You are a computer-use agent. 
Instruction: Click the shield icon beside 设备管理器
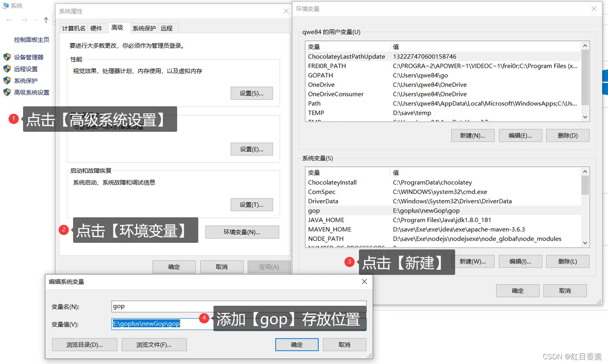[x=7, y=57]
